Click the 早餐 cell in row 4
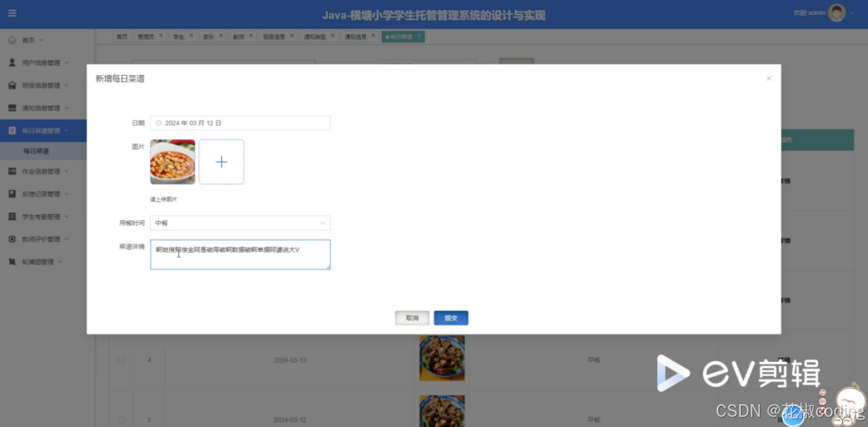This screenshot has width=868, height=427. [594, 360]
